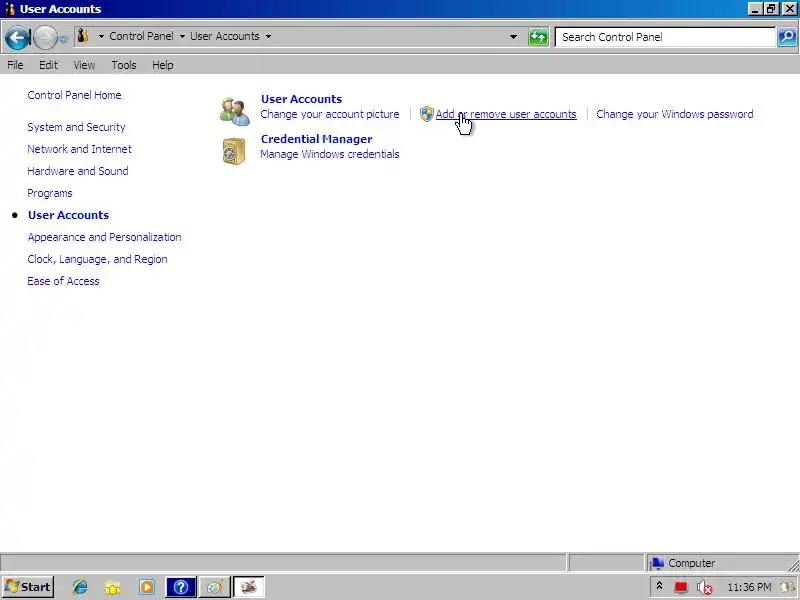Switch to the Help question-mark taskbar window

pos(181,587)
